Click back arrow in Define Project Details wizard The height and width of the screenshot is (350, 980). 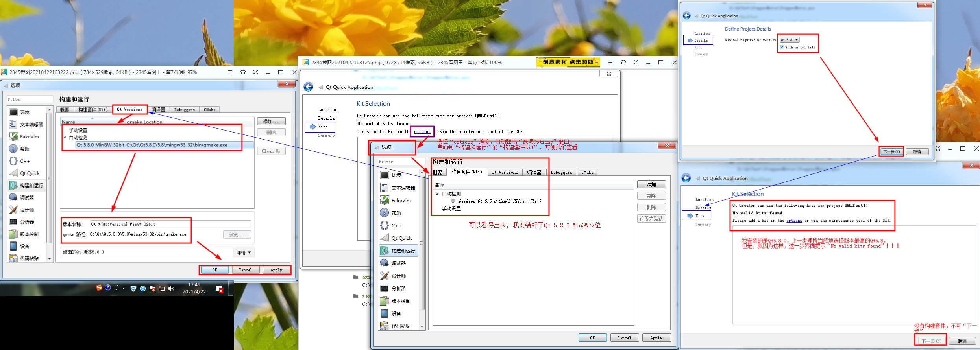(687, 16)
